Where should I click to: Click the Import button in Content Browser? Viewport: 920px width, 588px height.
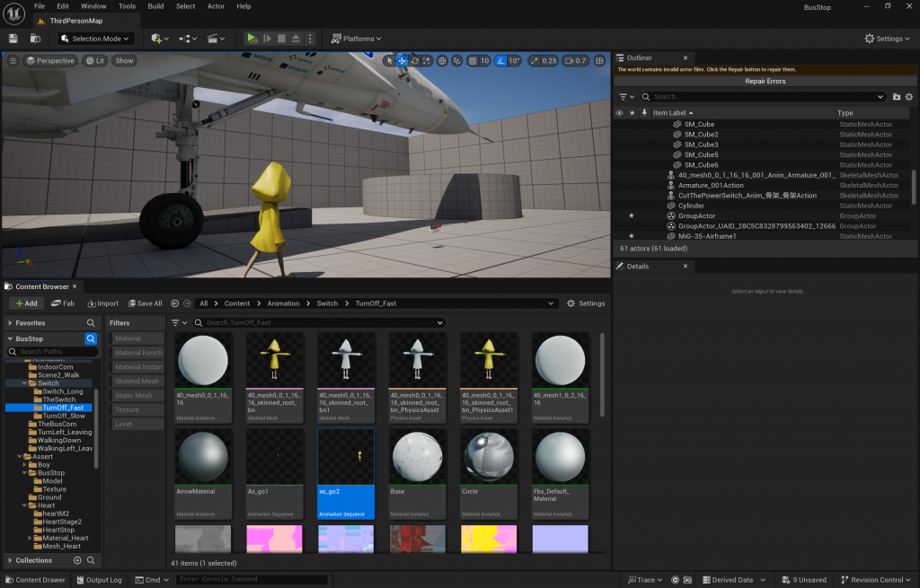[x=102, y=303]
